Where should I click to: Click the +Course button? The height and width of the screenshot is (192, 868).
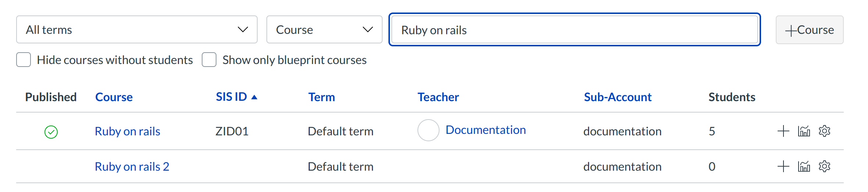(x=809, y=30)
